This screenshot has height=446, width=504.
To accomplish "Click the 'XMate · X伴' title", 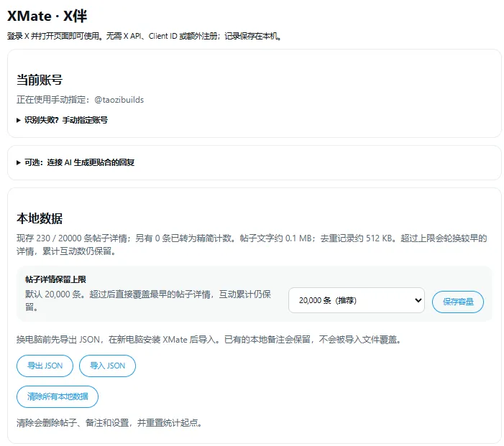I will [x=47, y=16].
